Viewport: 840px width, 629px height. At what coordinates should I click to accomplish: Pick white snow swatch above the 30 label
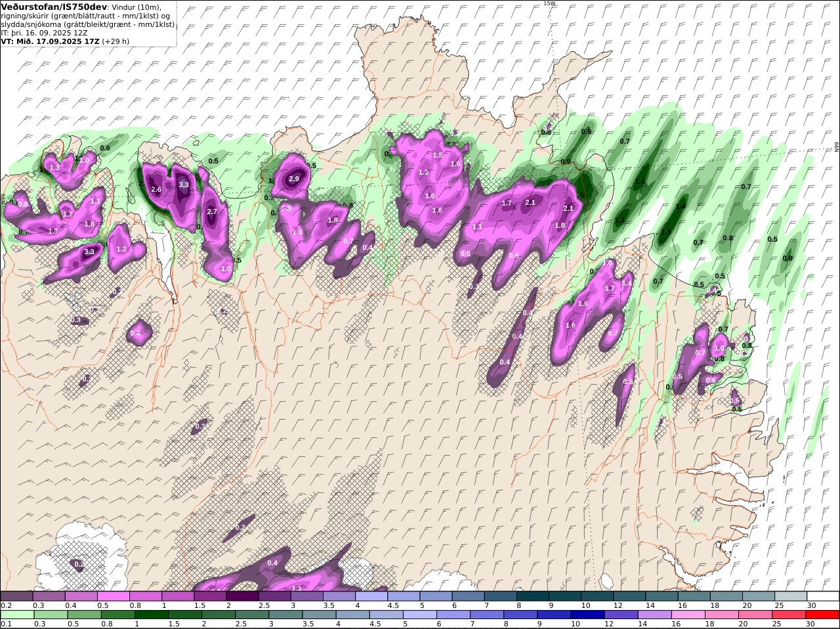824,596
